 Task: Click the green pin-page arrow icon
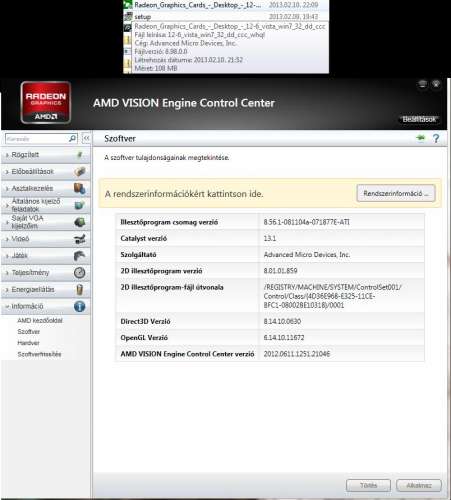421,138
